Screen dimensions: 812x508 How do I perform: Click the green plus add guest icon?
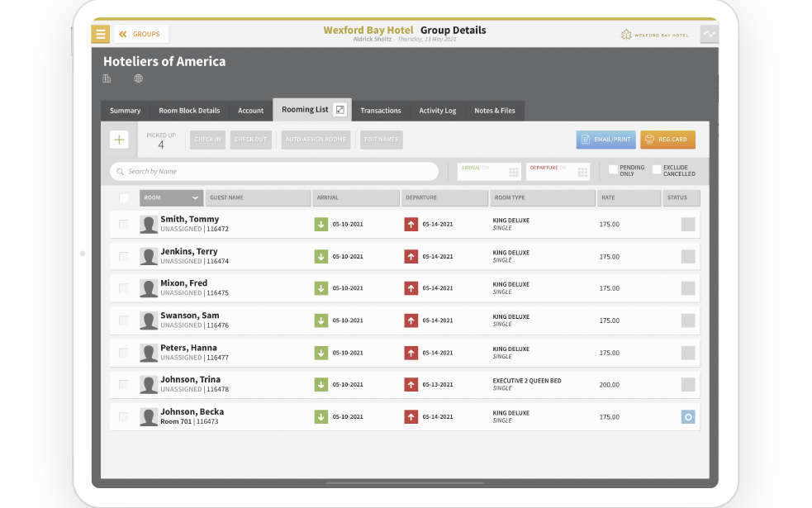(x=119, y=140)
